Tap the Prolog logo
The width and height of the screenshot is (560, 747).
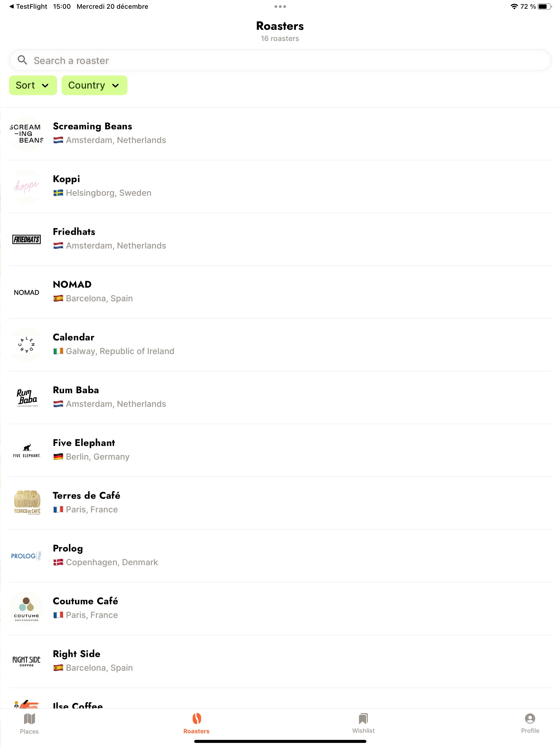[x=27, y=556]
